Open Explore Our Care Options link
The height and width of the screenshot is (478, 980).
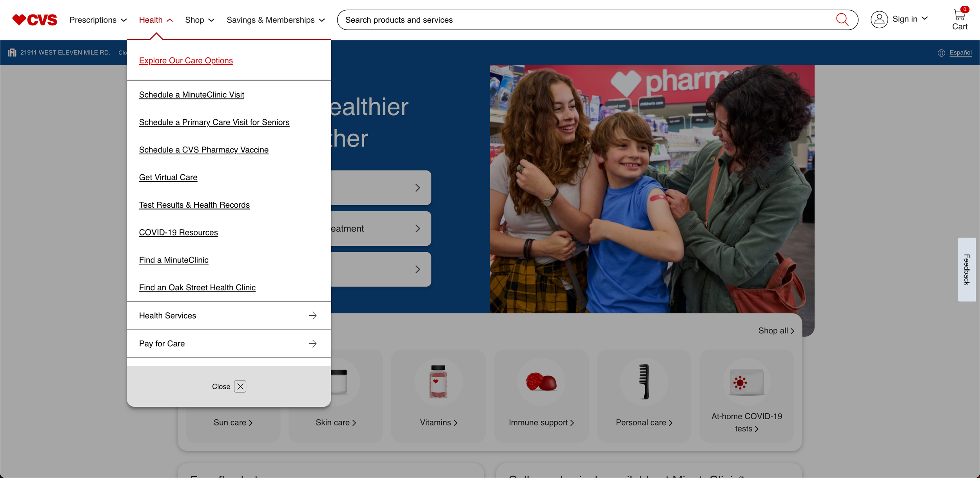point(186,60)
